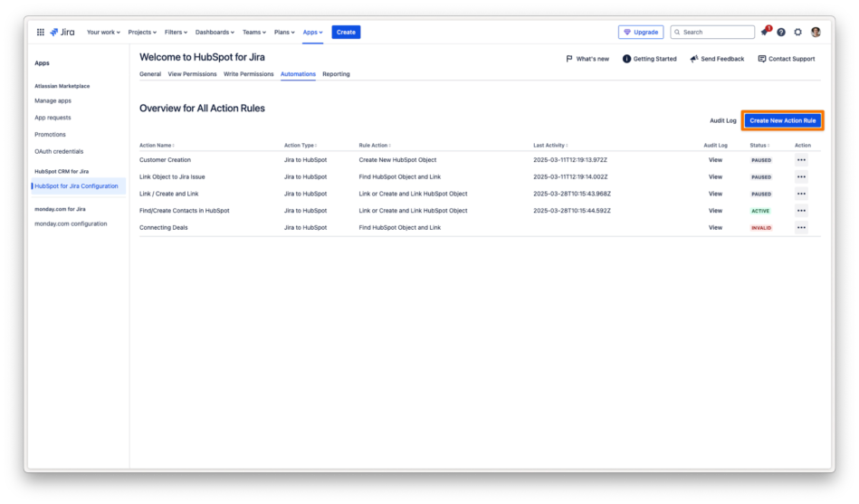
Task: Focus the Search field
Action: [x=712, y=33]
